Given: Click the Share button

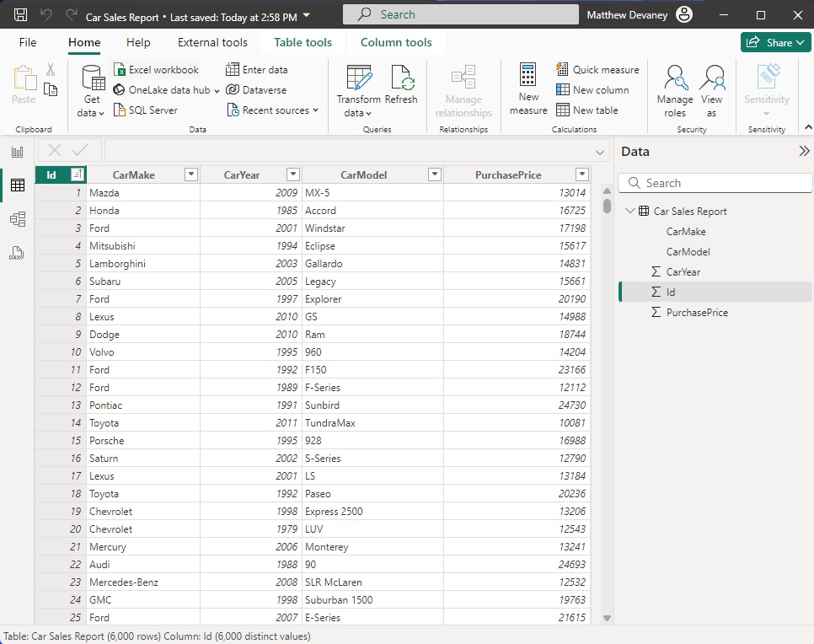Looking at the screenshot, I should click(775, 43).
